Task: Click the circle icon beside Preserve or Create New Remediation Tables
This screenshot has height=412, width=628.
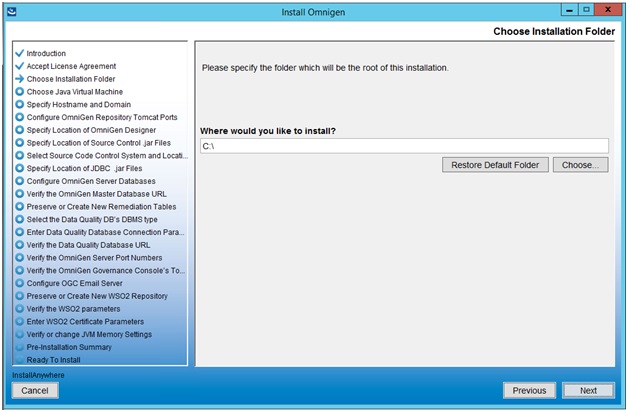Action: tap(19, 207)
